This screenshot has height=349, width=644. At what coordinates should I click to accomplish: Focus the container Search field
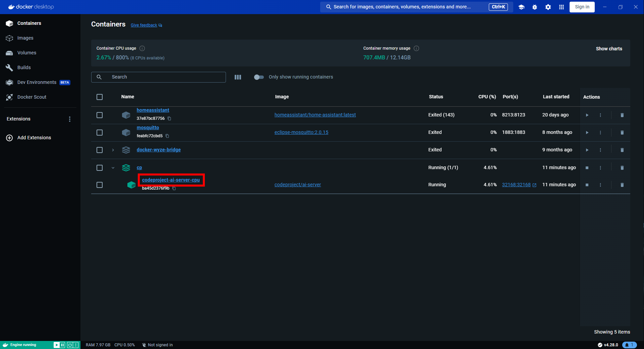pyautogui.click(x=159, y=77)
